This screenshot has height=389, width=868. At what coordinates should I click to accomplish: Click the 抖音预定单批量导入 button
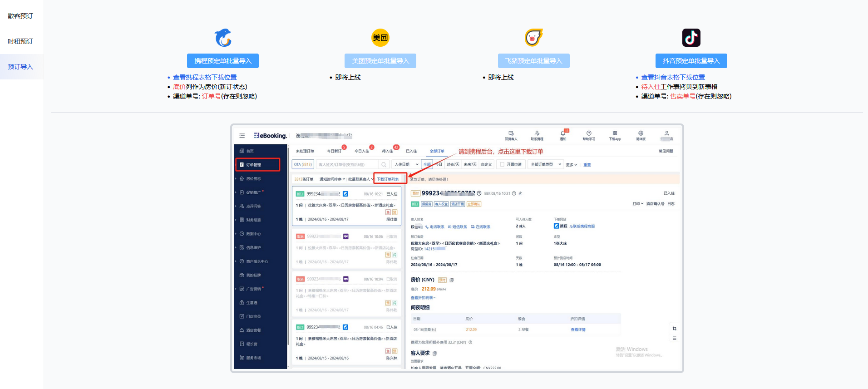(x=691, y=61)
